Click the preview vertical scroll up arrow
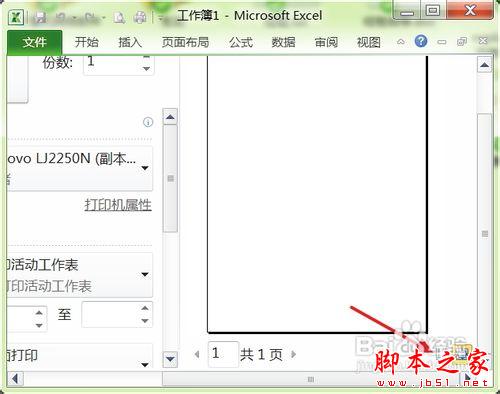Screen dimensions: 500x394 pyautogui.click(x=485, y=65)
